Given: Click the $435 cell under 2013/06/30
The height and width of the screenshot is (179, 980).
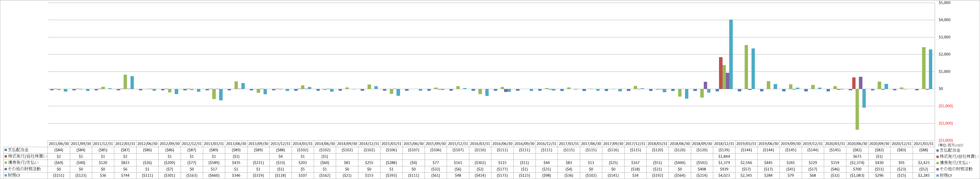Looking at the screenshot, I should (x=236, y=163).
